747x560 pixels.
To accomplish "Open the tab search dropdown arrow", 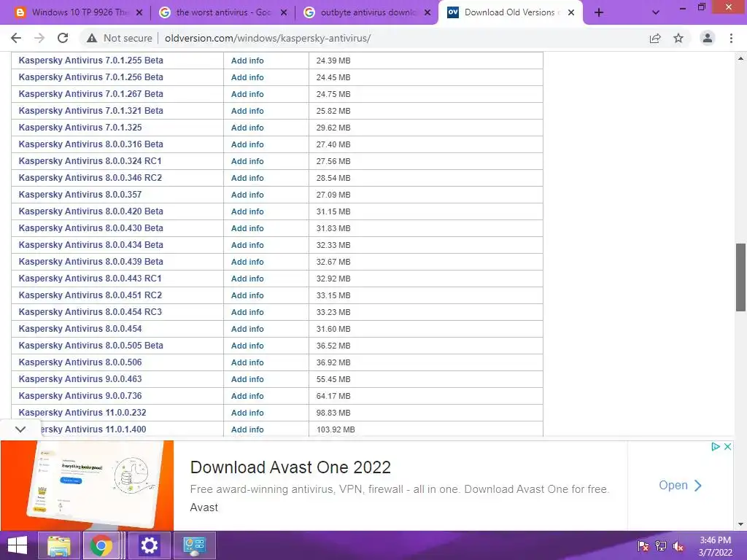I will click(656, 12).
